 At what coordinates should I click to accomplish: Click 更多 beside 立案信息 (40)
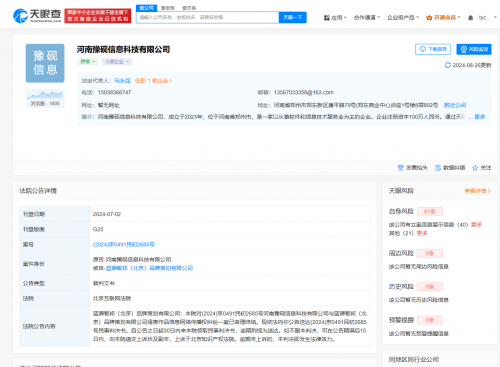[x=476, y=225]
